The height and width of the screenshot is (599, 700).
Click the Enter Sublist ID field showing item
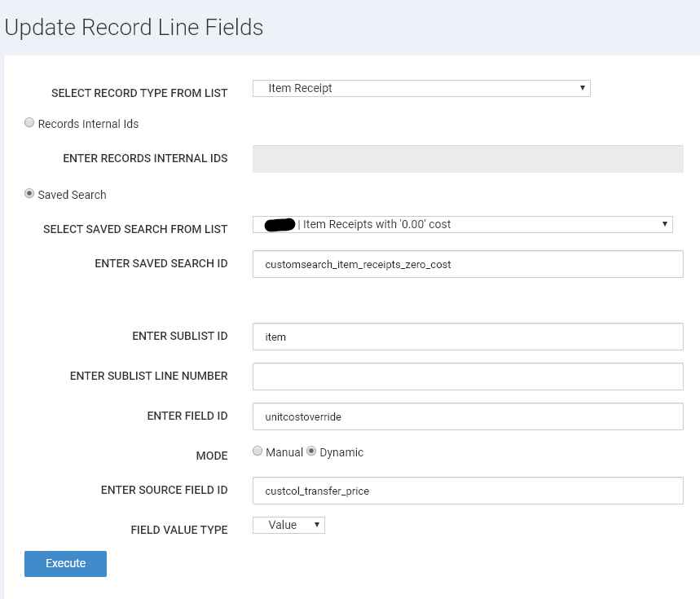coord(468,336)
